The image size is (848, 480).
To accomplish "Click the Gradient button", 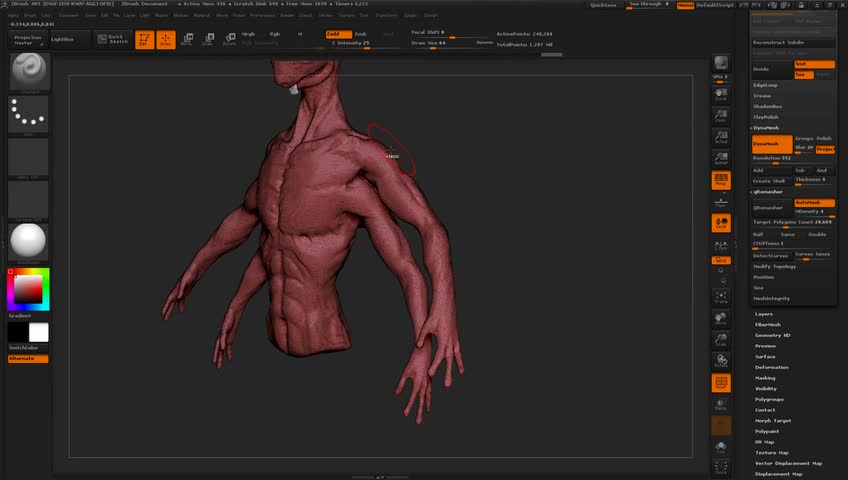I will pos(28,316).
